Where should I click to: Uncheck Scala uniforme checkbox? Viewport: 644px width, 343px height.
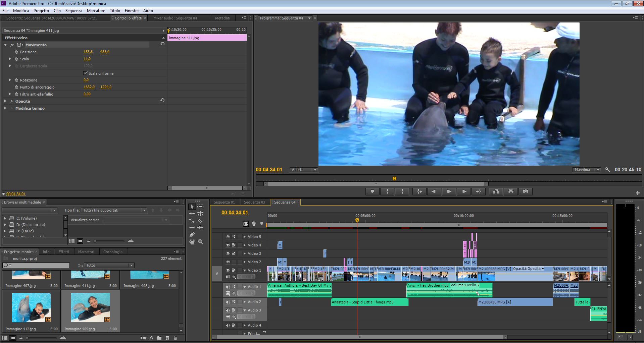click(x=85, y=73)
